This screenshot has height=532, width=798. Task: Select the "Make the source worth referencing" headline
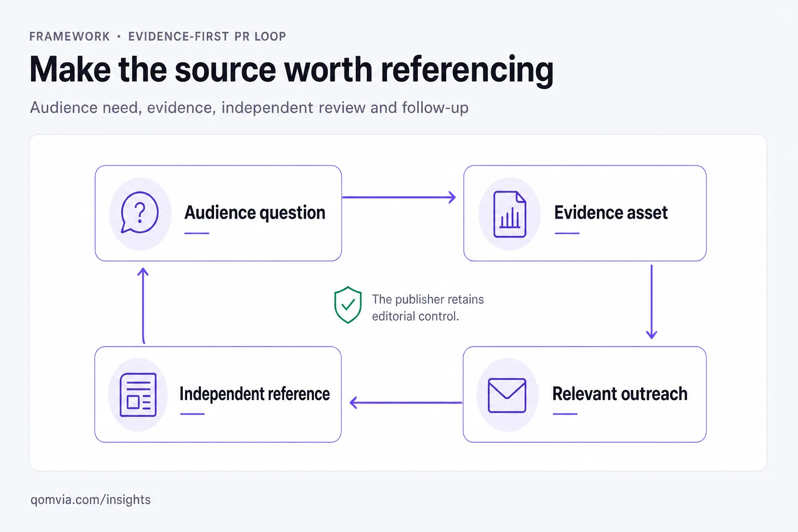pyautogui.click(x=291, y=70)
